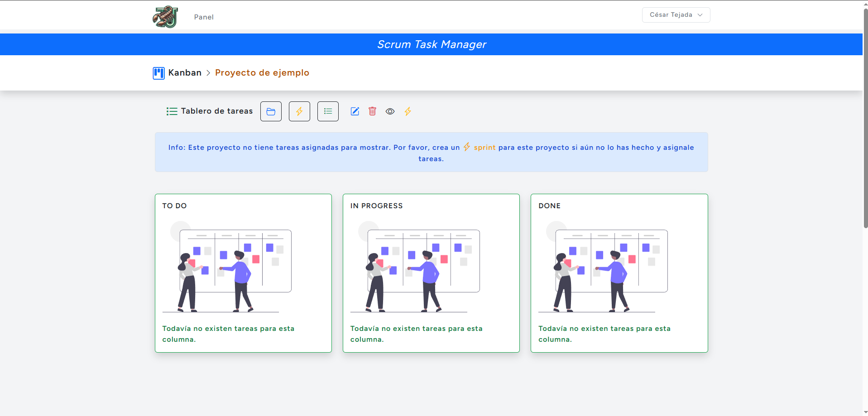Click the lightning sprint icon inside the info message
The image size is (868, 416).
pos(466,147)
